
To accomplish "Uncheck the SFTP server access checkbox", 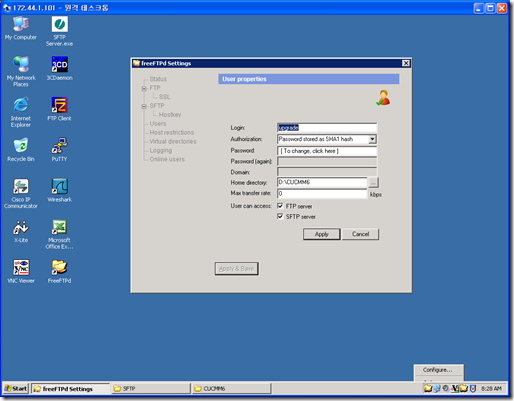I will coord(280,216).
